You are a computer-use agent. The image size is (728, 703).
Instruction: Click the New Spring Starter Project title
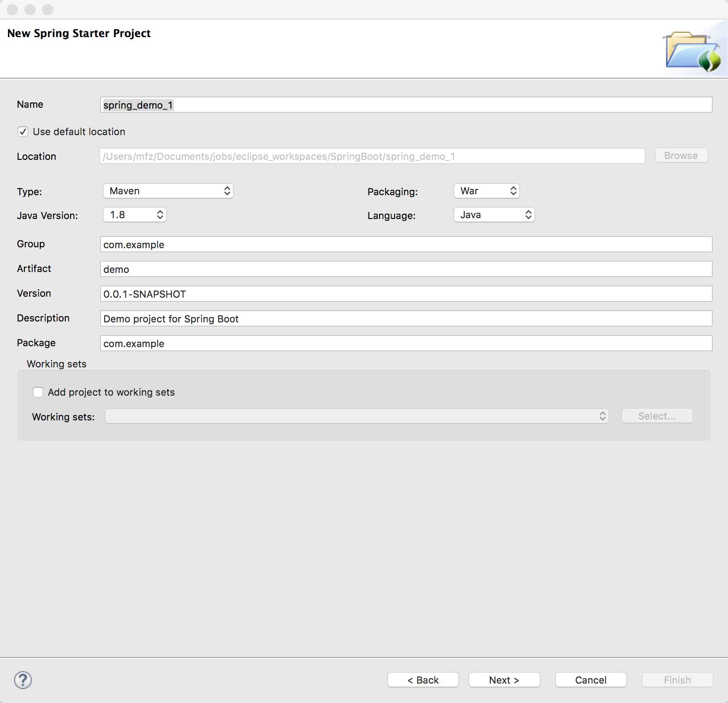click(79, 34)
